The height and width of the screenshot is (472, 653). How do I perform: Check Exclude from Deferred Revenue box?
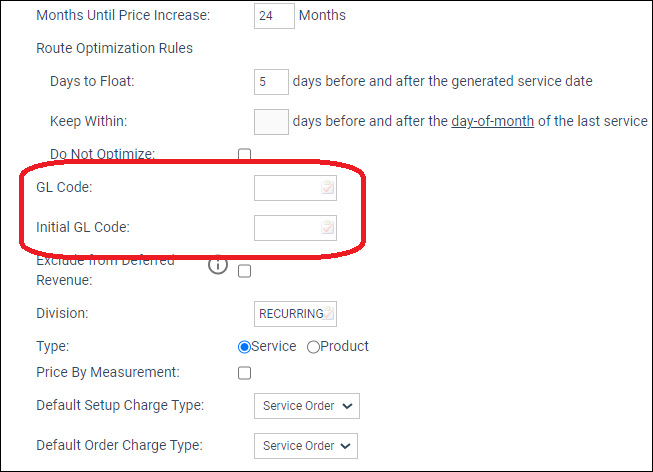pos(244,270)
